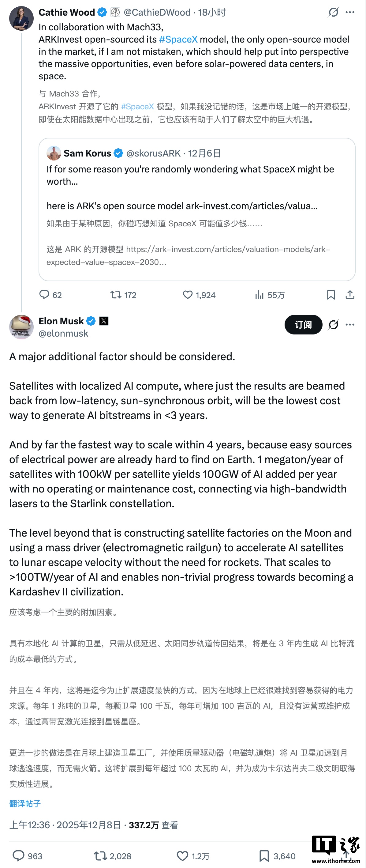Screen dimensions: 366x868
Task: Open Sam Korus's quoted profile
Action: click(x=87, y=153)
